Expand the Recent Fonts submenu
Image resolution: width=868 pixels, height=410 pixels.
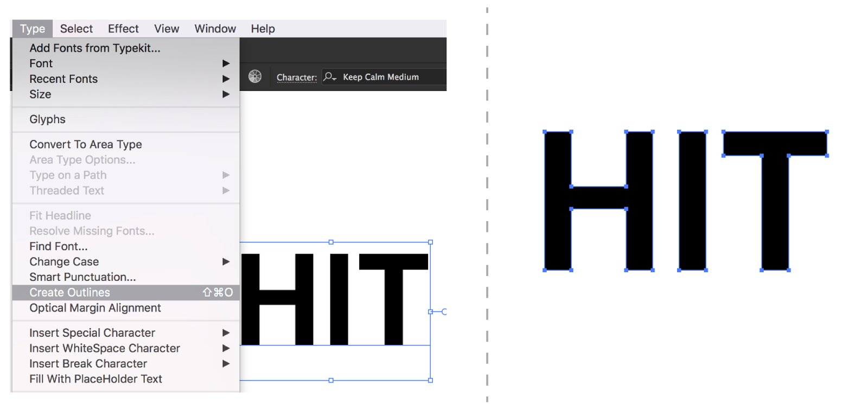(x=226, y=79)
